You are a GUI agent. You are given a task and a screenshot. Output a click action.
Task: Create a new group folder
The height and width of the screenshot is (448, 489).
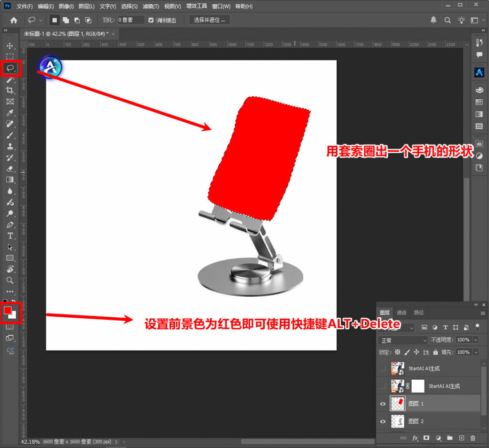tap(450, 438)
